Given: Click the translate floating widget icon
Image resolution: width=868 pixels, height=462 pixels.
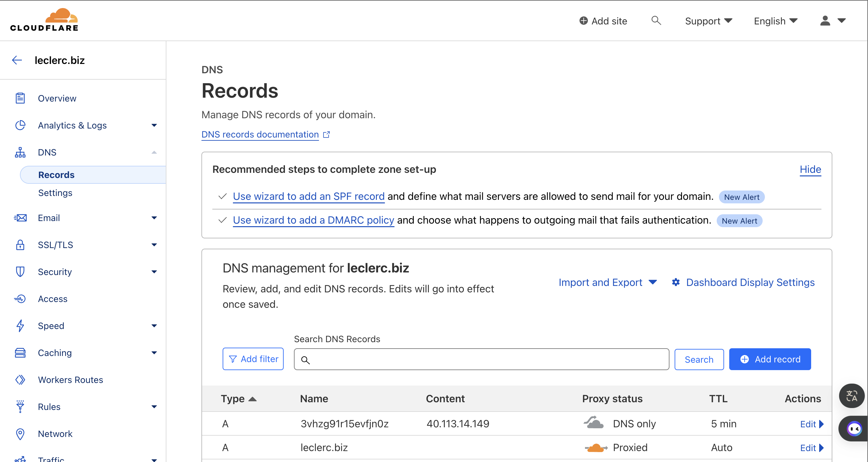Looking at the screenshot, I should coord(851,395).
